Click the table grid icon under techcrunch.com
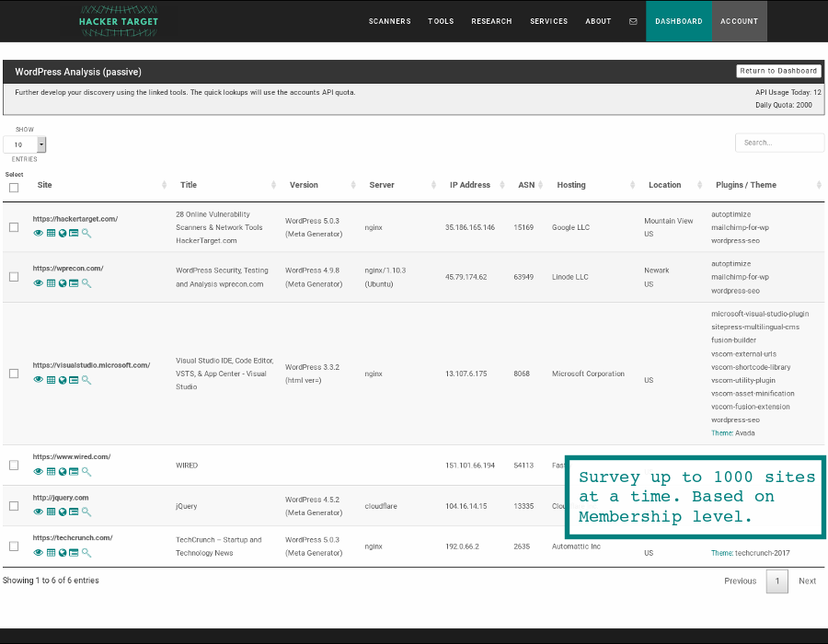Viewport: 828px width, 644px height. pos(51,553)
